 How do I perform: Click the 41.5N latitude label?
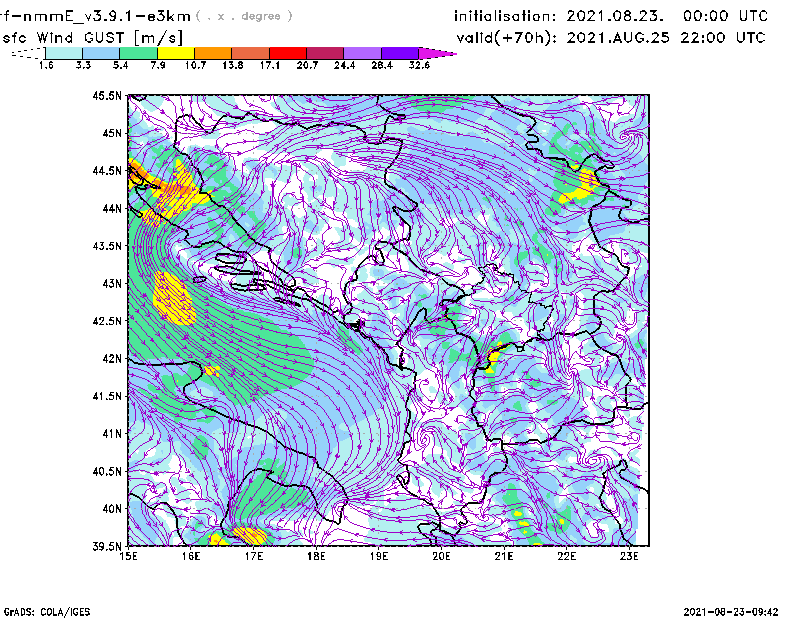(x=107, y=396)
